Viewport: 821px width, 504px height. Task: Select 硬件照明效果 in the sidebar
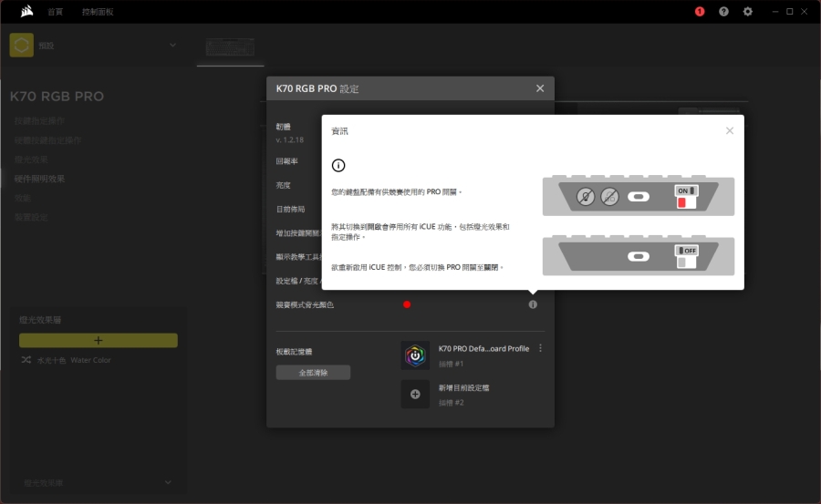(x=40, y=179)
